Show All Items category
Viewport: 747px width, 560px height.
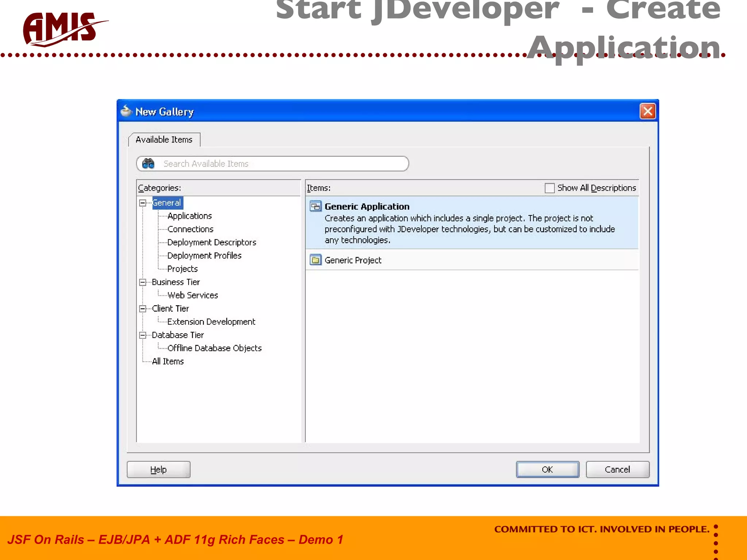(x=168, y=361)
